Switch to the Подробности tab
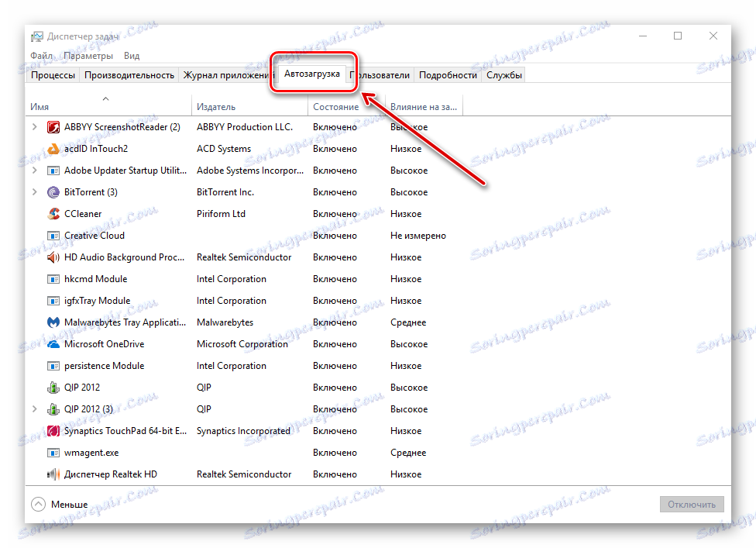 coord(448,75)
